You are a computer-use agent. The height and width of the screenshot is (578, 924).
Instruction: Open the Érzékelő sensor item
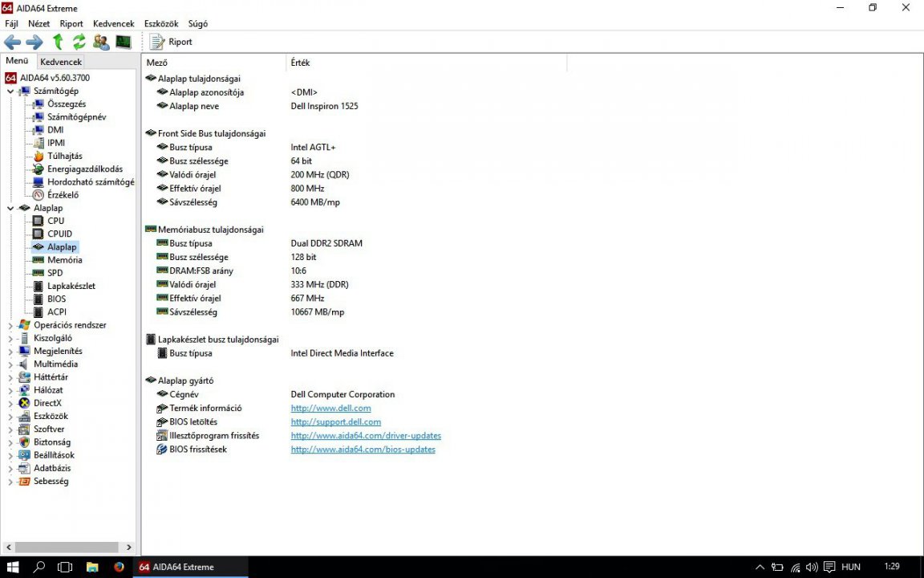pos(63,194)
